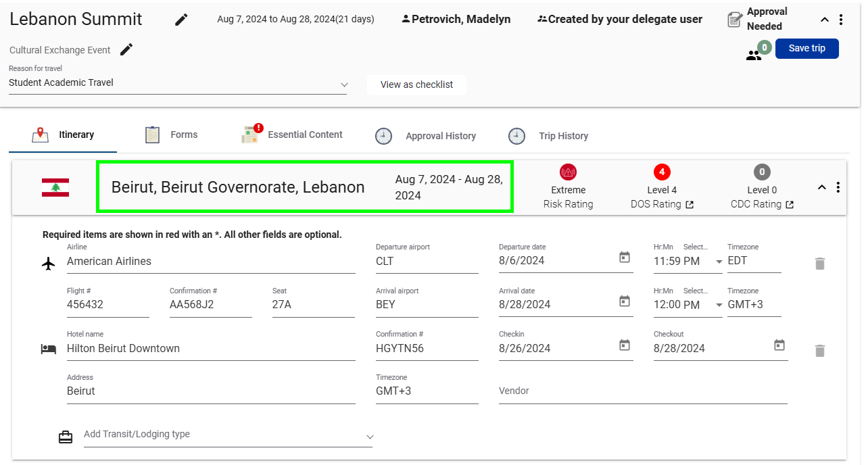Edit the Cultural Exchange Event description pencil

[x=126, y=49]
